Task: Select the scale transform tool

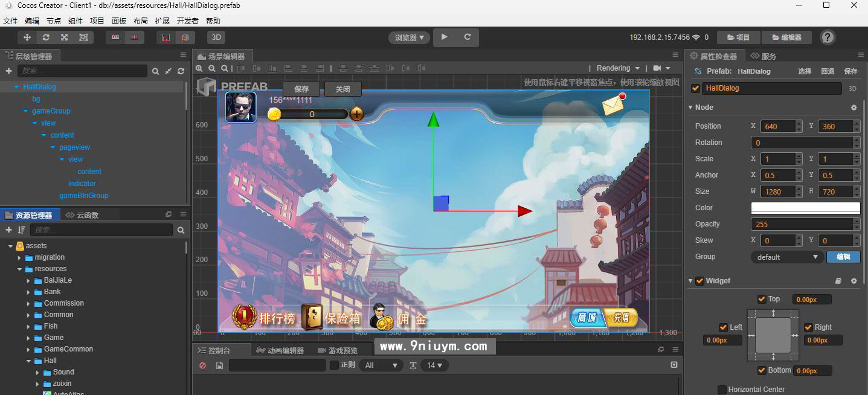Action: pyautogui.click(x=64, y=37)
